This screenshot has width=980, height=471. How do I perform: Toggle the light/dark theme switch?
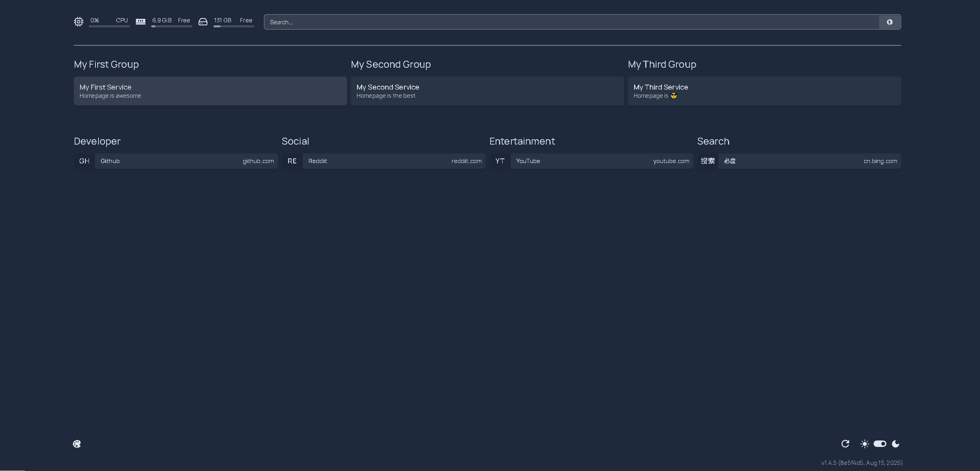click(880, 444)
